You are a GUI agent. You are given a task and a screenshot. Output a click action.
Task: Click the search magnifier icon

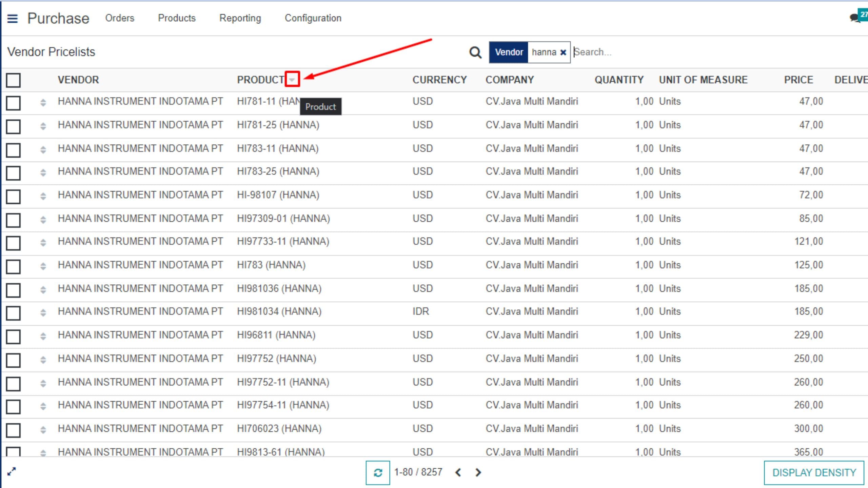(475, 53)
